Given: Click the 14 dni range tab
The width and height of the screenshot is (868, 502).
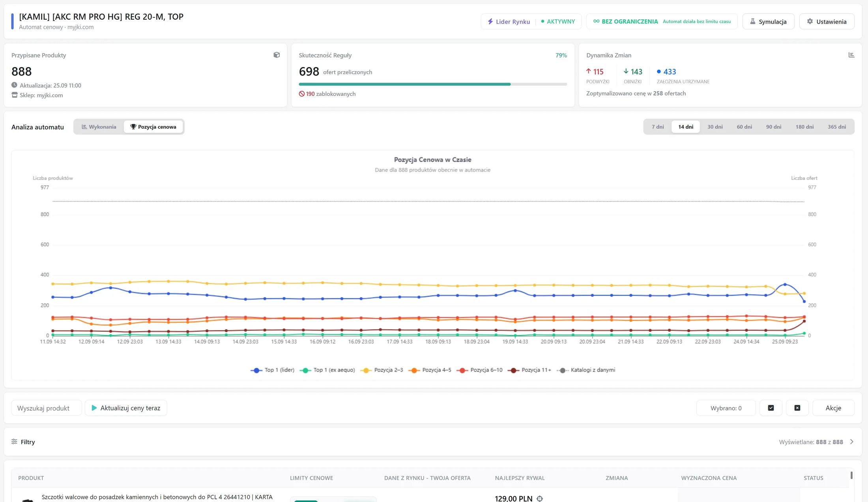Looking at the screenshot, I should (x=685, y=127).
